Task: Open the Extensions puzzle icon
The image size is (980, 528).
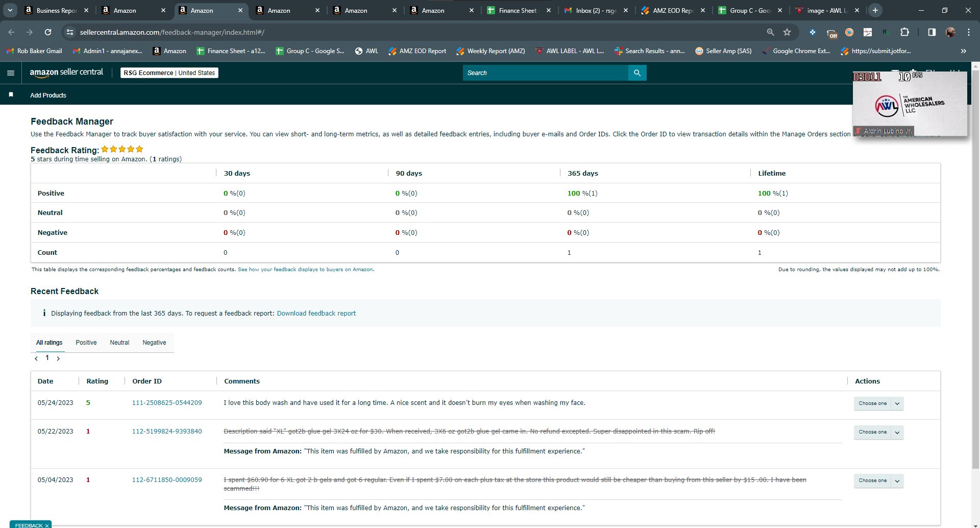Action: (x=904, y=32)
